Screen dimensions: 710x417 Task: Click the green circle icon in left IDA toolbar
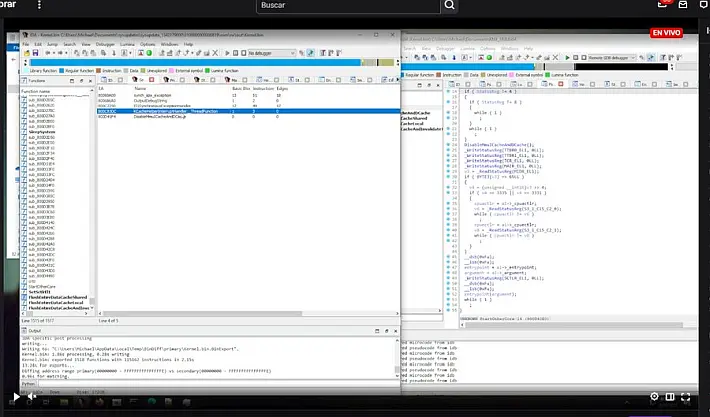coord(149,53)
